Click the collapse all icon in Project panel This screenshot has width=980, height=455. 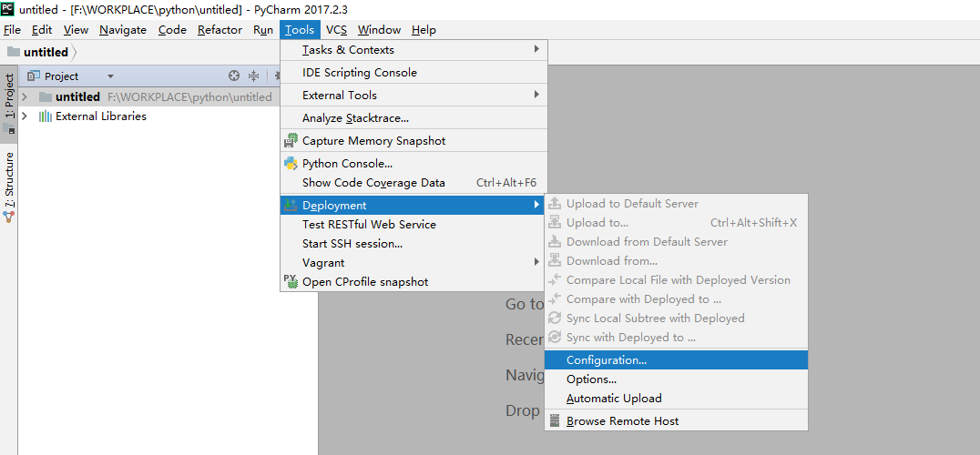coord(253,76)
